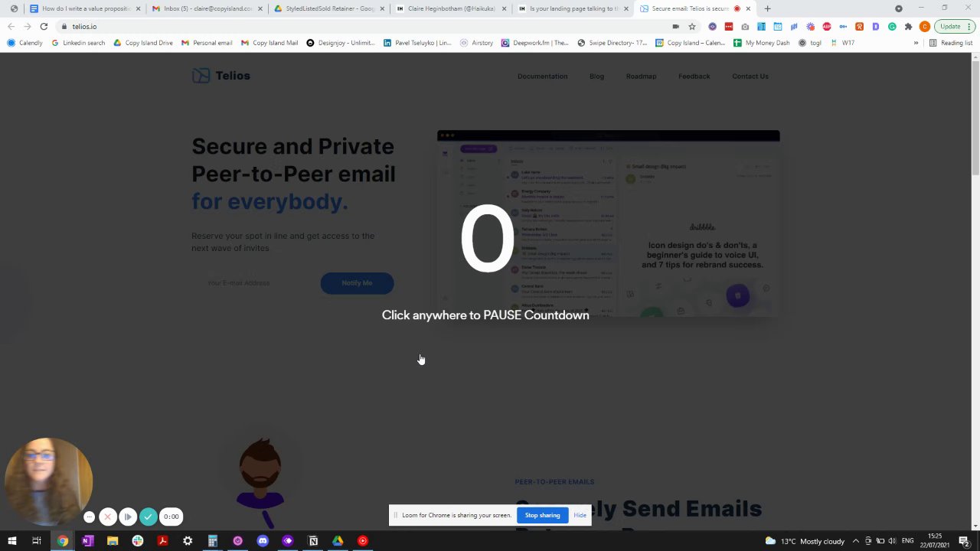
Task: Click the Loom green finish checkmark
Action: (149, 517)
